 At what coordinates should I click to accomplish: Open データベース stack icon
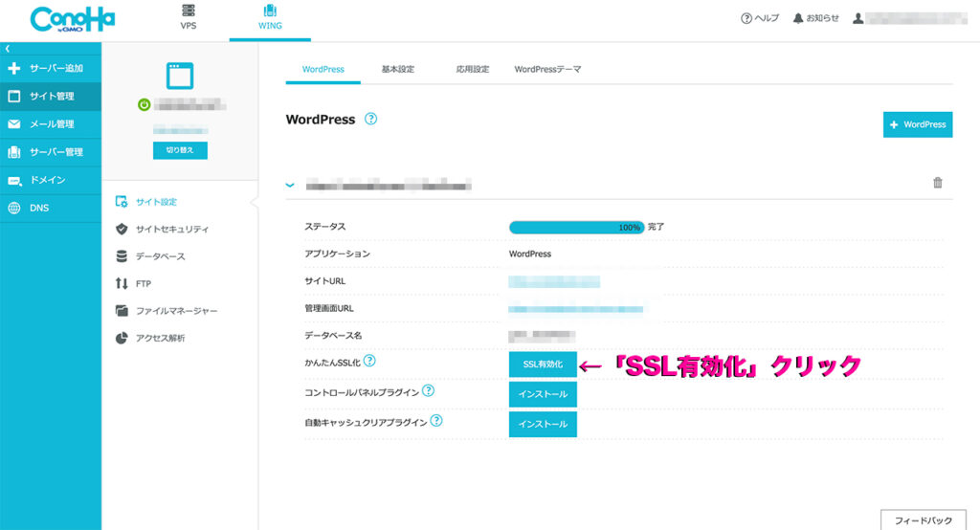click(x=122, y=256)
